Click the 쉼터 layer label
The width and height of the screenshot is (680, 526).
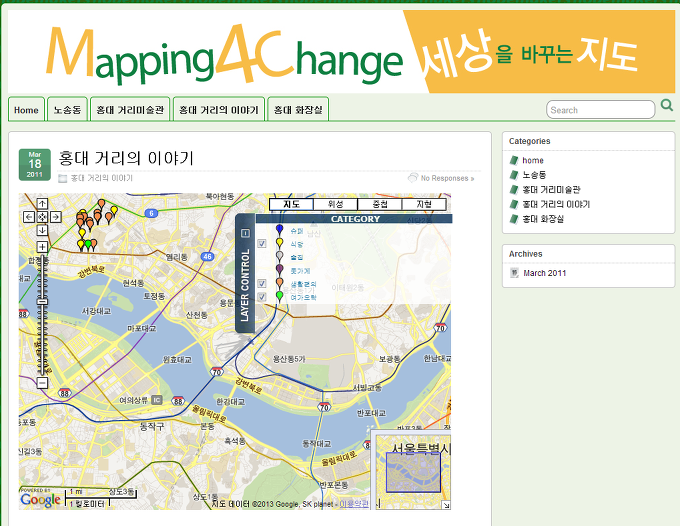point(297,231)
